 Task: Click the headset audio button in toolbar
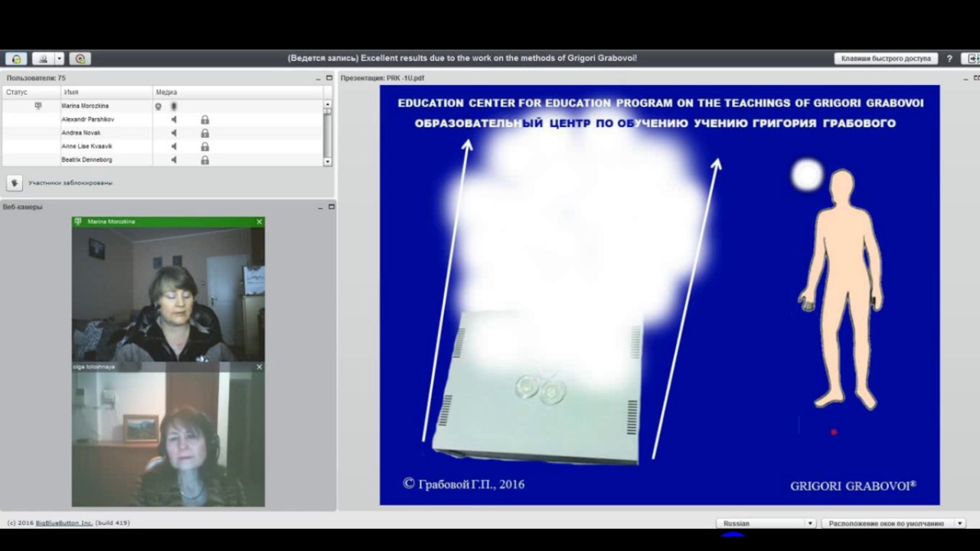pos(16,58)
